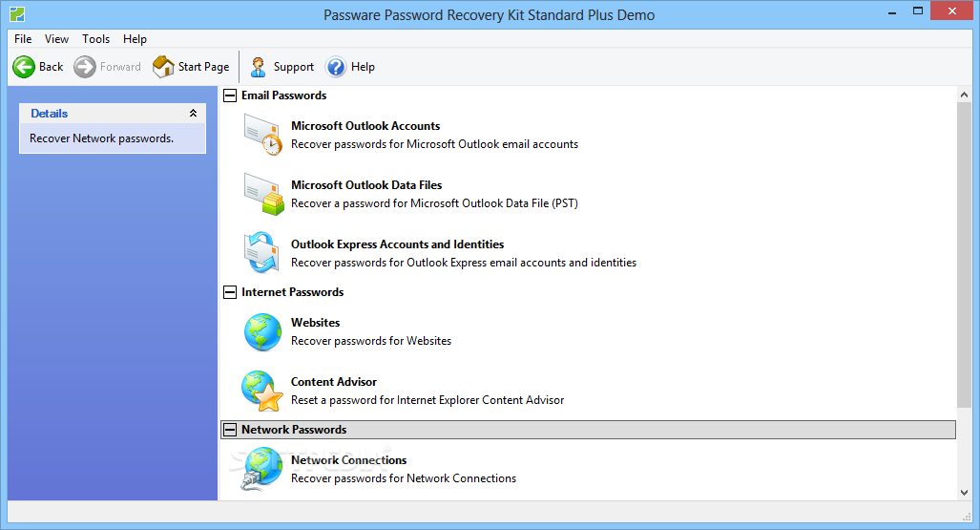980x530 pixels.
Task: Click the vertical scrollbar thumb
Action: pyautogui.click(x=964, y=255)
